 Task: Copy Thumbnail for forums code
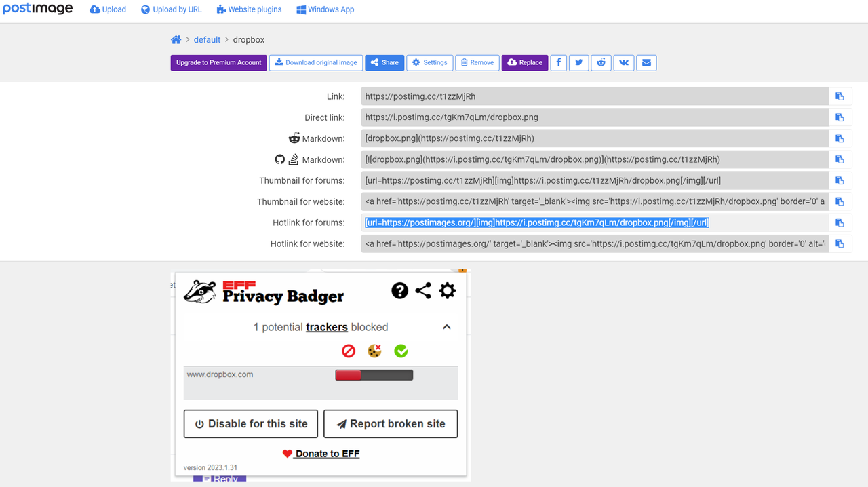click(840, 180)
